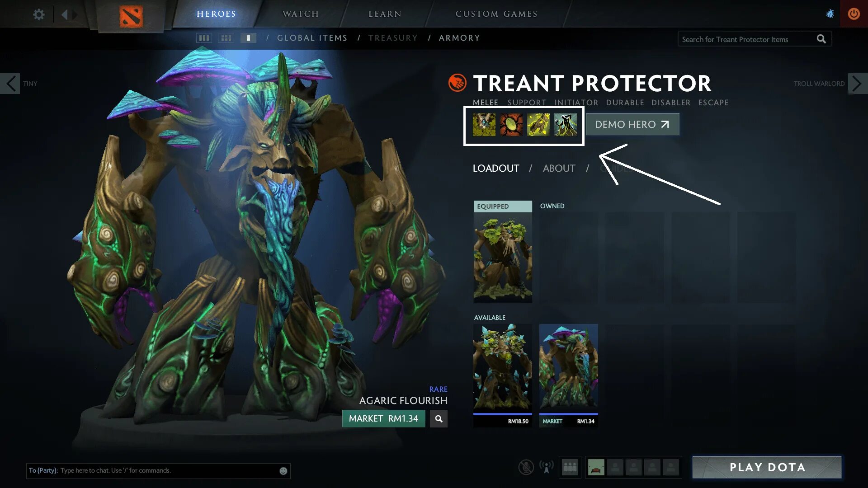The width and height of the screenshot is (868, 488).
Task: Select the Leech Seed ability icon
Action: coord(511,125)
